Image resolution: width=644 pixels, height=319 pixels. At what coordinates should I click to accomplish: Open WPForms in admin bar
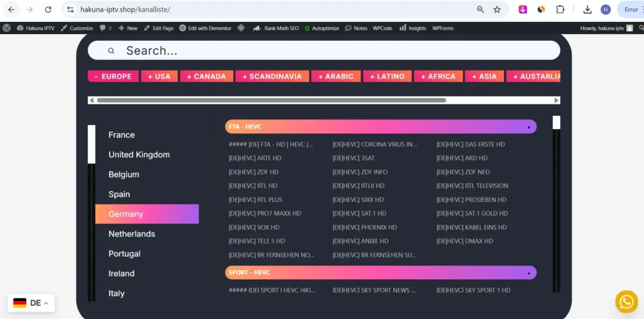pyautogui.click(x=443, y=28)
